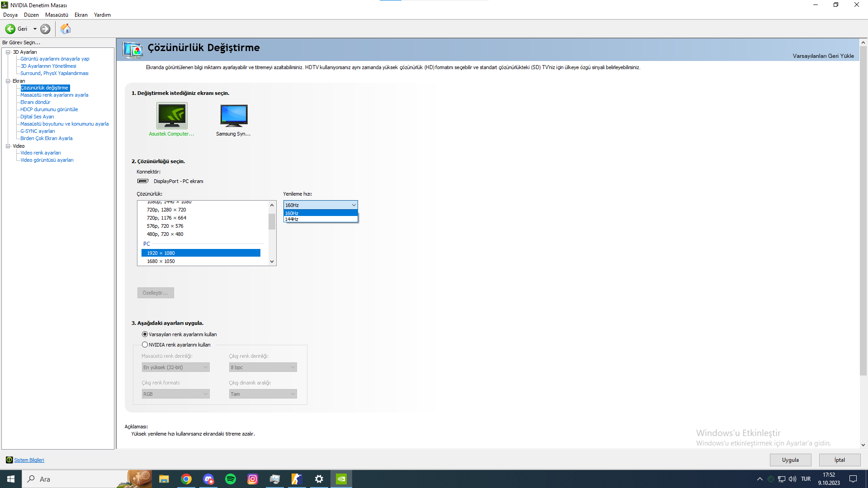The image size is (868, 488).
Task: Open Masaüstü boyutunu ve konumunu ayarla
Action: (64, 124)
